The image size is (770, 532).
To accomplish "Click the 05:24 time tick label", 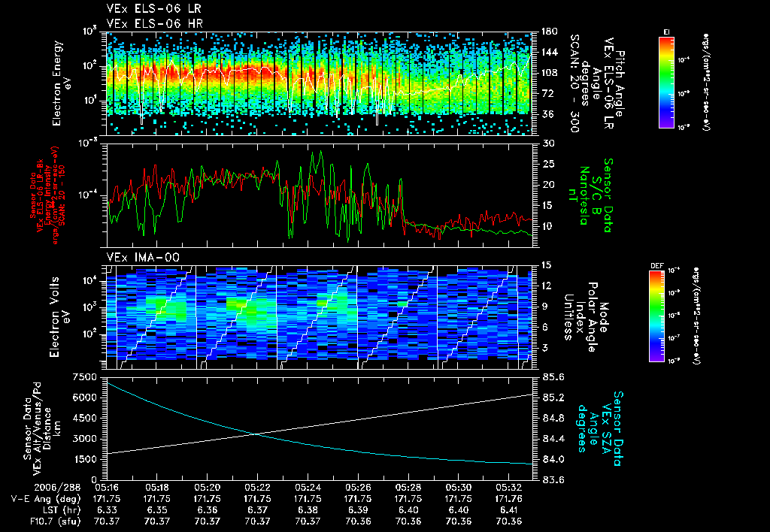I will (x=308, y=488).
